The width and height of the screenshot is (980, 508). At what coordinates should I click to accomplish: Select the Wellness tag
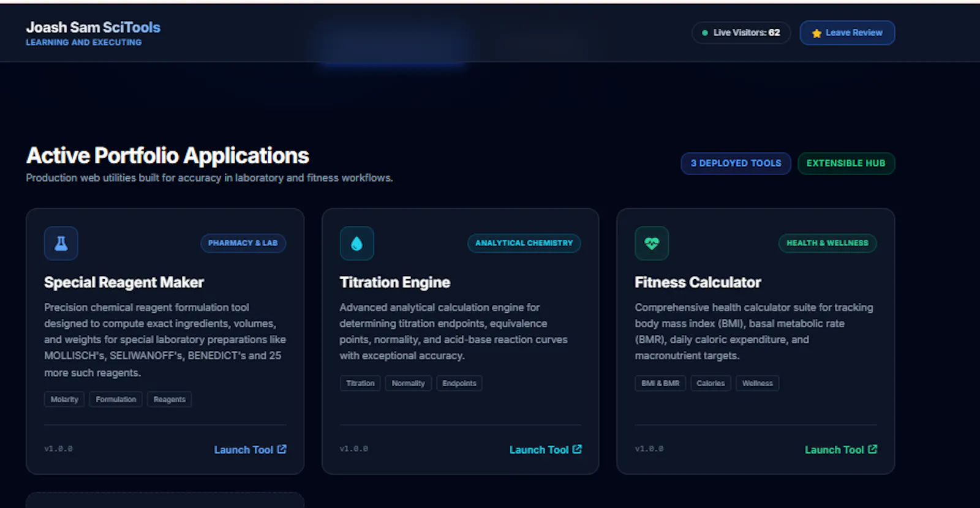tap(758, 383)
